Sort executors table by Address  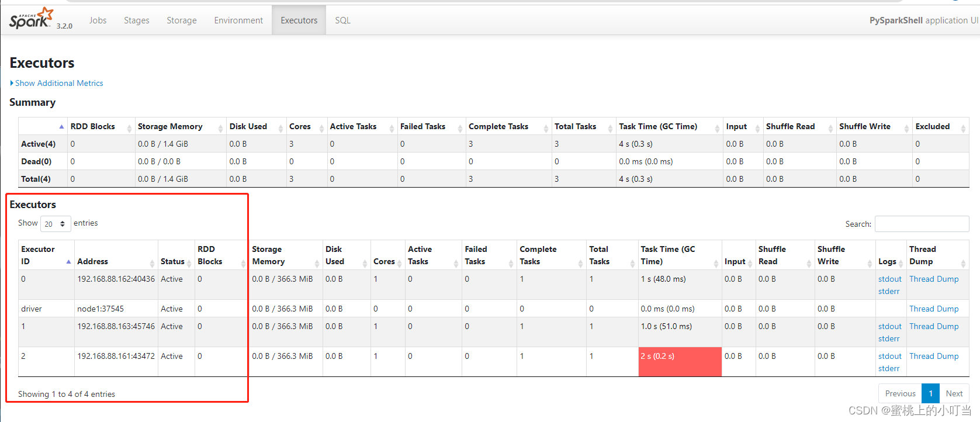click(116, 255)
